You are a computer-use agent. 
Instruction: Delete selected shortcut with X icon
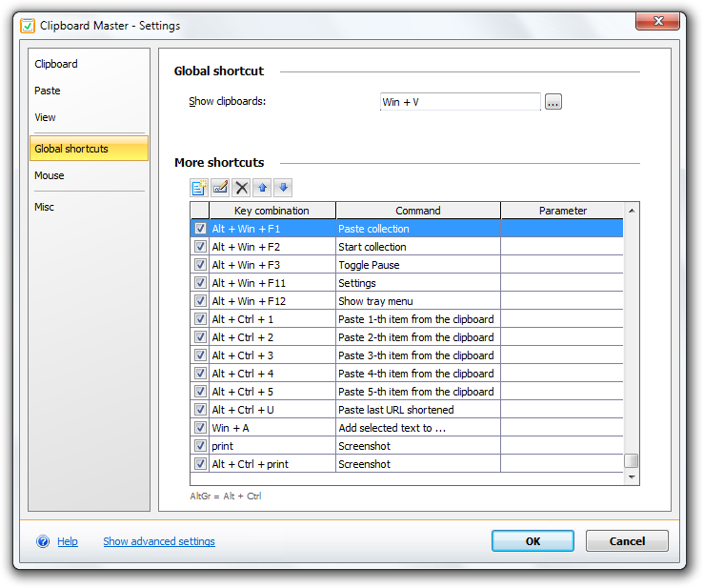tap(242, 188)
